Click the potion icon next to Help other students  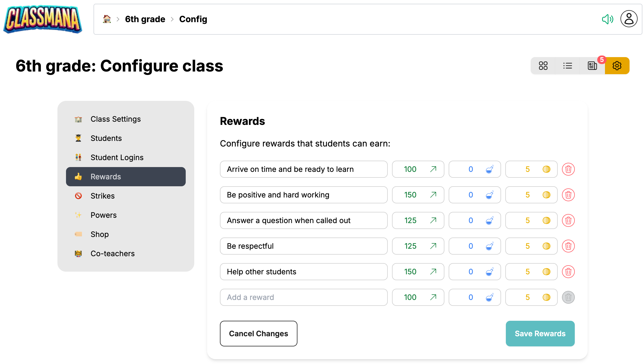click(x=490, y=271)
